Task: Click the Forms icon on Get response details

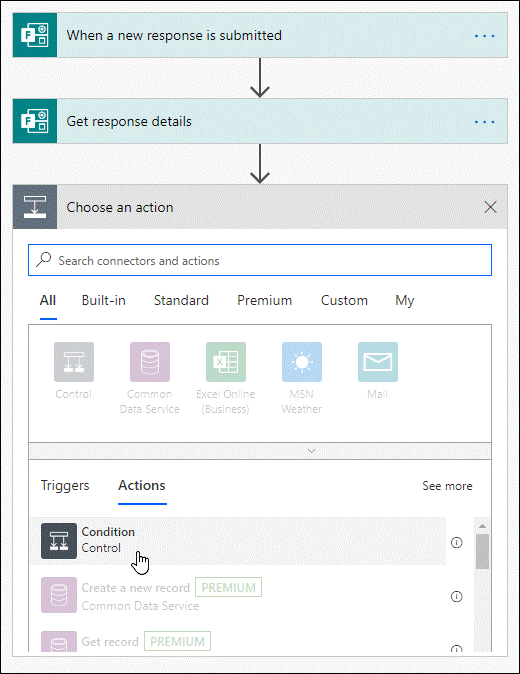Action: pyautogui.click(x=35, y=121)
